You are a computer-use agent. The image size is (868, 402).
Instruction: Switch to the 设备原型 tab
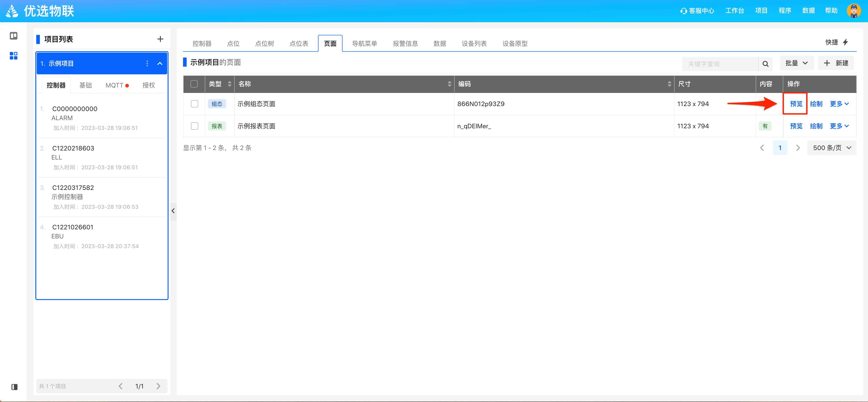[515, 44]
